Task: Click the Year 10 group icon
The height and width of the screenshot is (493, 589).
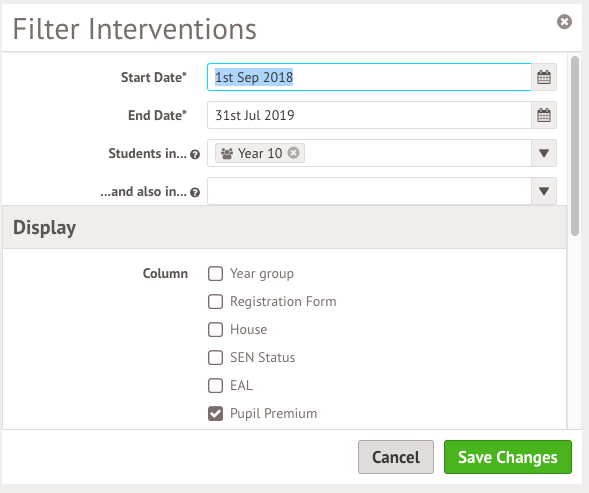Action: point(227,153)
